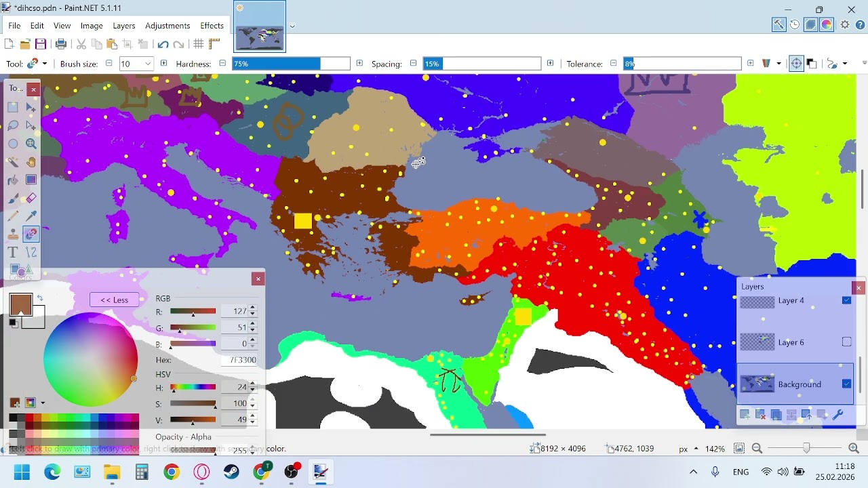Viewport: 868px width, 488px height.
Task: Zoom out with magnifier minus button
Action: [x=757, y=449]
